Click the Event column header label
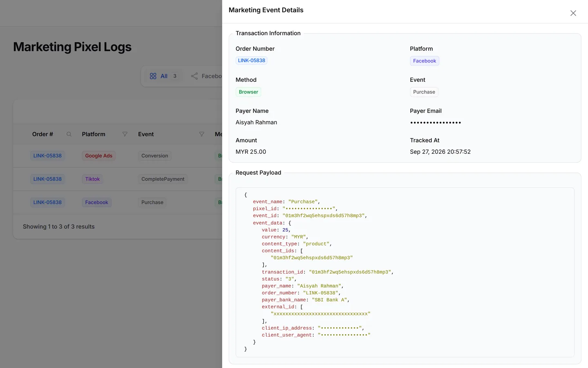 tap(146, 134)
